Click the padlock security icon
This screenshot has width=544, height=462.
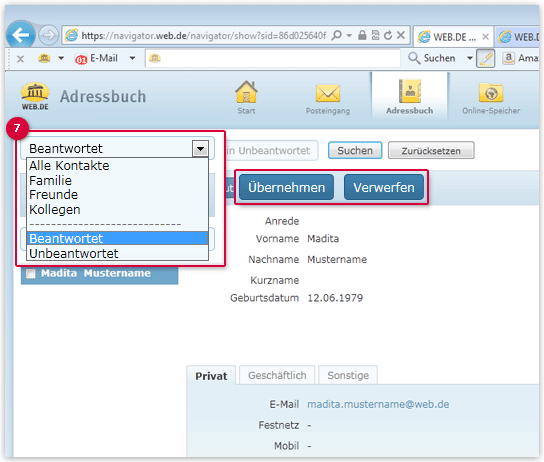(362, 35)
